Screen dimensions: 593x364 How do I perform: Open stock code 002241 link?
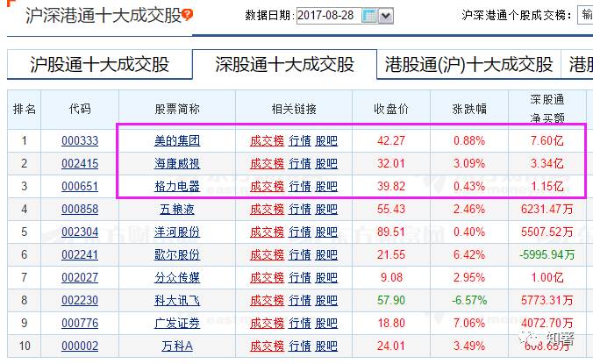tap(80, 254)
